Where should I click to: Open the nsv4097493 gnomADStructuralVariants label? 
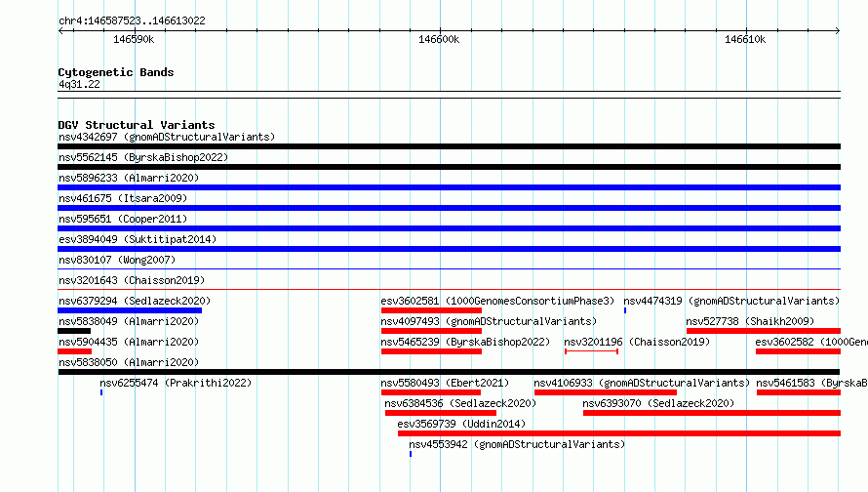pyautogui.click(x=489, y=321)
